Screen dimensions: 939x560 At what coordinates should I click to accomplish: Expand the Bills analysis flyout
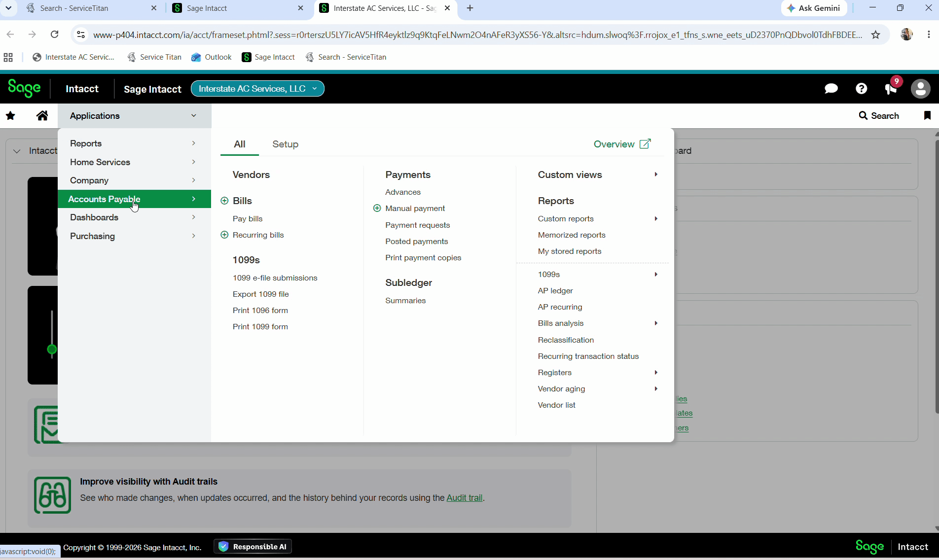point(656,323)
